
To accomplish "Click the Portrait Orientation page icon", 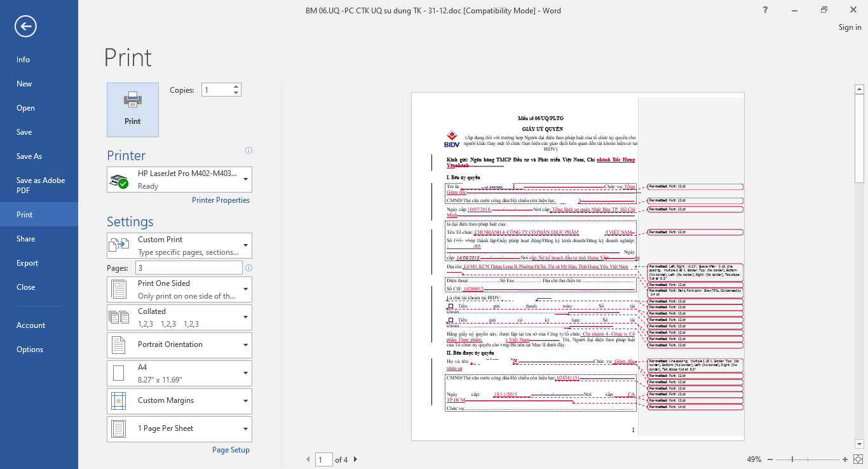I will 119,345.
